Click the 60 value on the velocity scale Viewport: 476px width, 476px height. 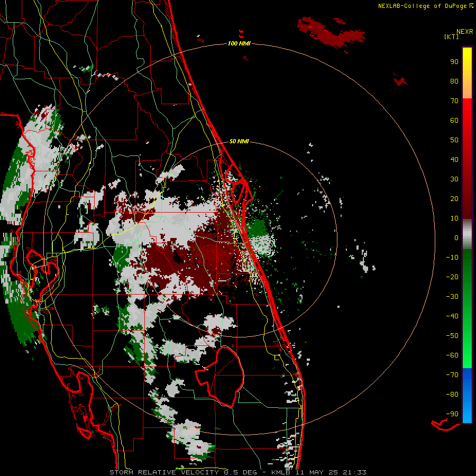pos(454,121)
